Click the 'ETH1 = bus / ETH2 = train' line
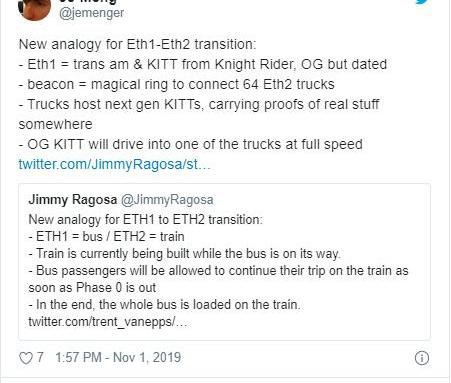 (x=106, y=237)
